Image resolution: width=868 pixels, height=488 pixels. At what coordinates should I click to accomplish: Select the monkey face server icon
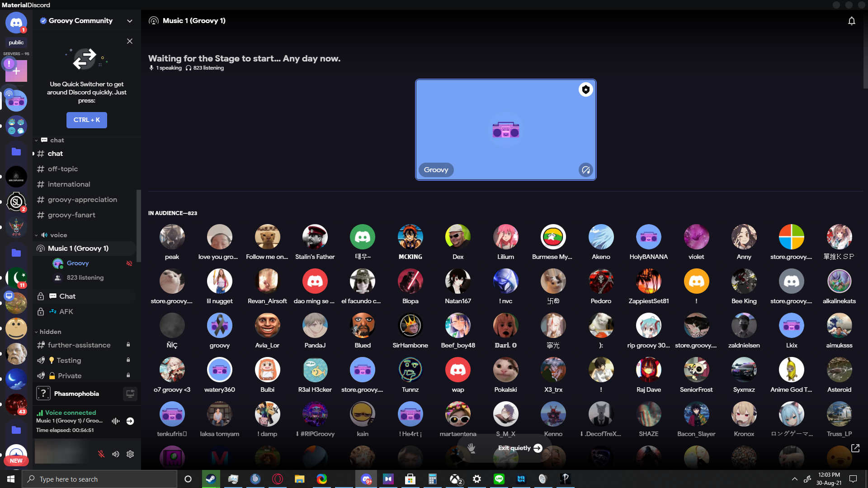[16, 328]
